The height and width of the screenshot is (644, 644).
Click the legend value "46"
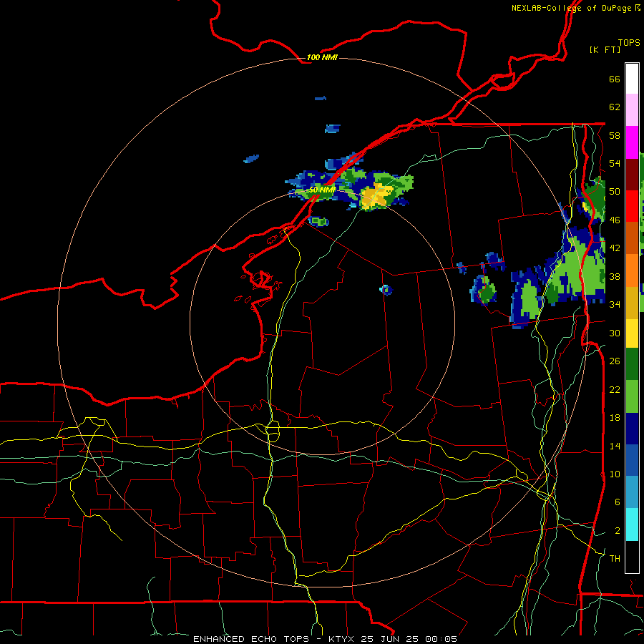tap(615, 220)
